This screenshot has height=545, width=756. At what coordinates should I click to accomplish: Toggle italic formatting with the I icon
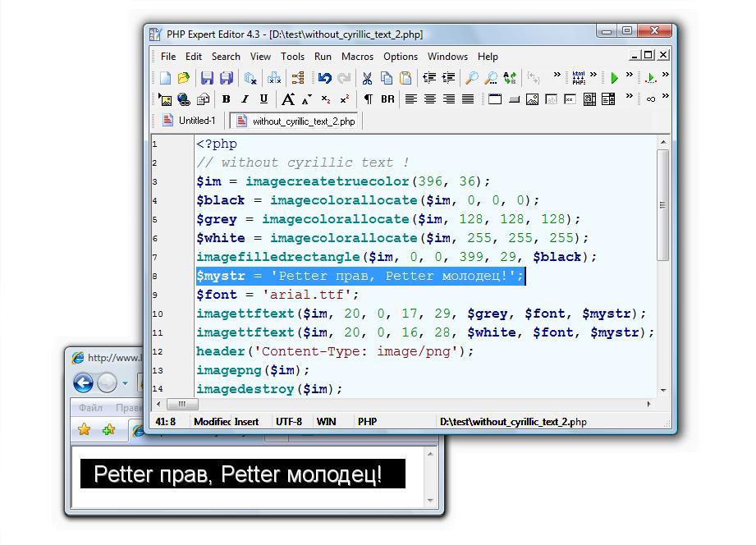click(x=245, y=99)
